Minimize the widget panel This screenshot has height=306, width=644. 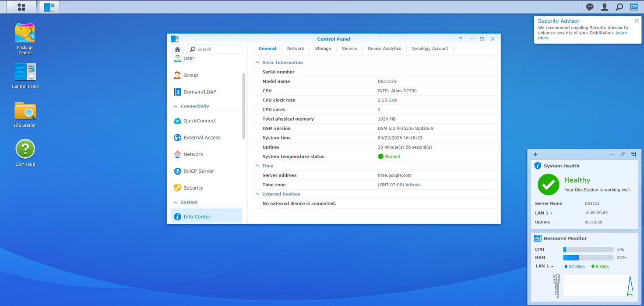pyautogui.click(x=612, y=154)
